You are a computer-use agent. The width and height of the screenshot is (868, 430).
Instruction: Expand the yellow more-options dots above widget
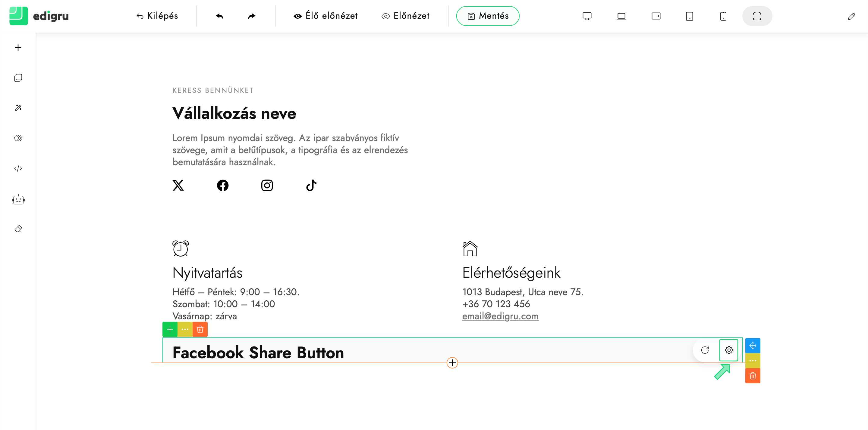coord(185,329)
